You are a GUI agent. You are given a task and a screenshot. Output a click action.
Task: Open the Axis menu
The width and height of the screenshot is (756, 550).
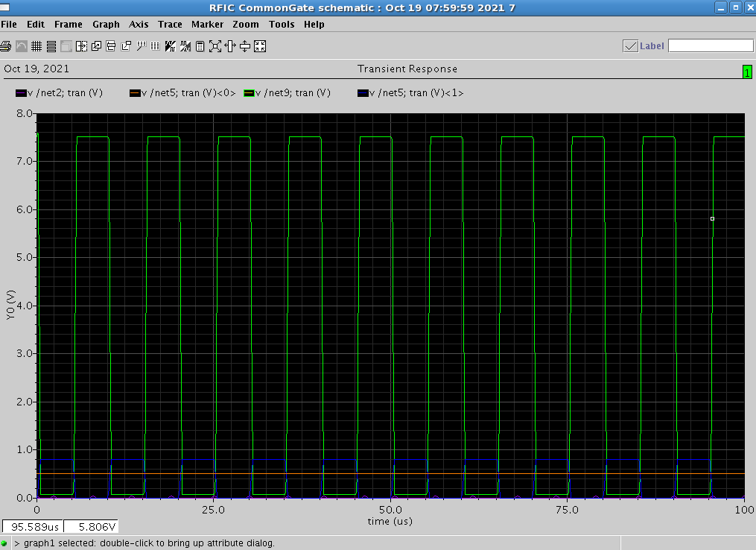point(139,24)
